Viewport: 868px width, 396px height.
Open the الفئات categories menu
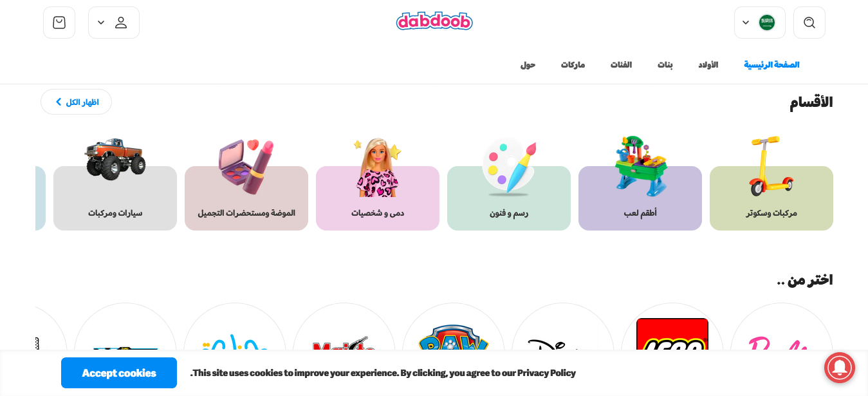[x=621, y=65]
